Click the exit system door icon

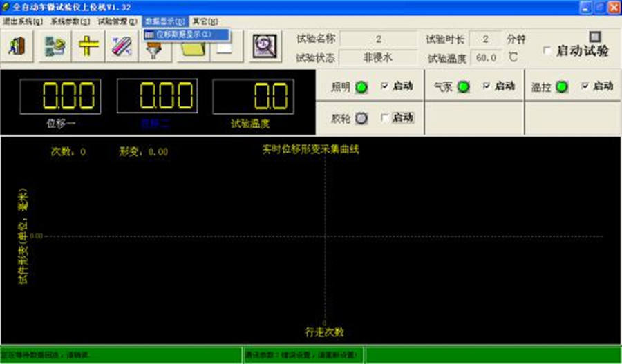point(17,46)
